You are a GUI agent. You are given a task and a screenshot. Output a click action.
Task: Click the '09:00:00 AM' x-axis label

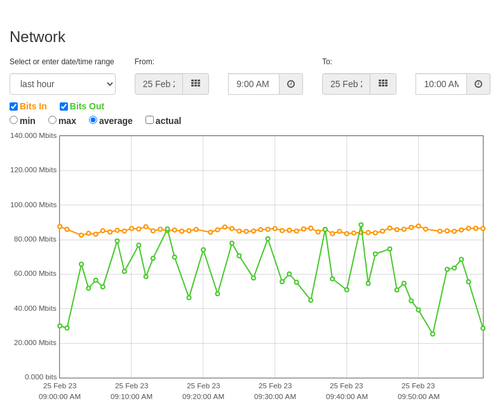click(x=60, y=397)
